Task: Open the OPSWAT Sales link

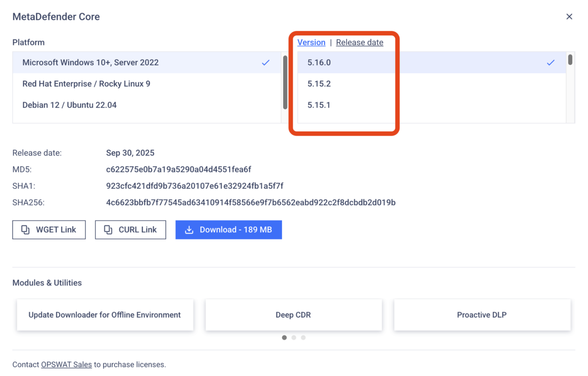Action: pyautogui.click(x=66, y=364)
